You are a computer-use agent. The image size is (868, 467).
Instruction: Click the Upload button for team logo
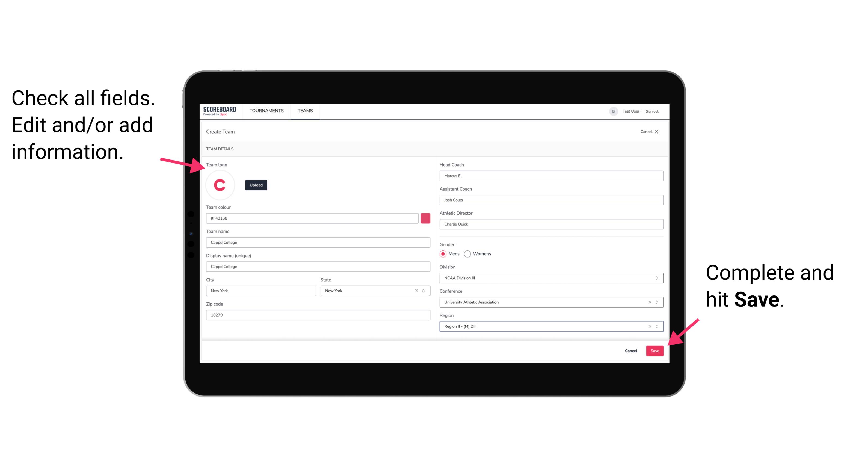[x=256, y=185]
